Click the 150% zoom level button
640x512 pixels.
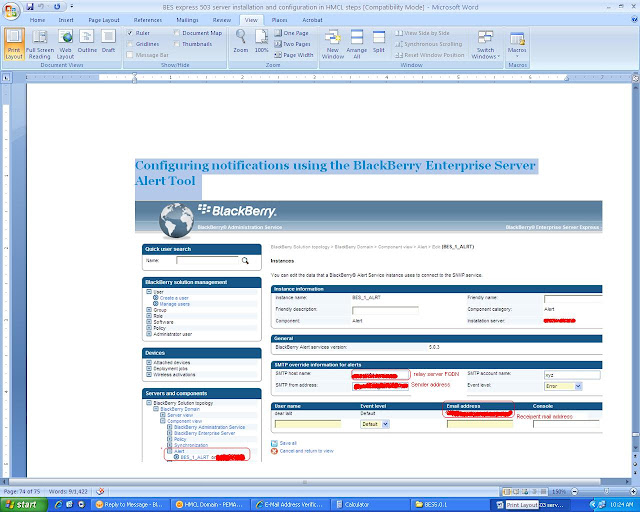coord(558,492)
